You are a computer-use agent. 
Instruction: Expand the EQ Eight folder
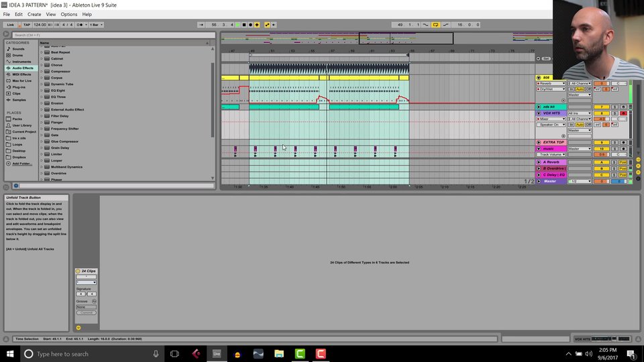pos(42,90)
